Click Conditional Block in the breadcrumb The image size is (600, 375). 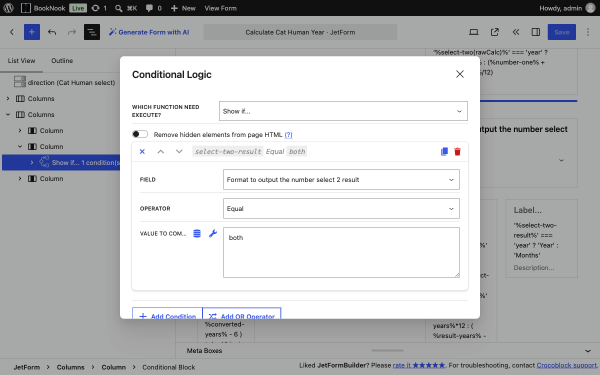coord(169,367)
